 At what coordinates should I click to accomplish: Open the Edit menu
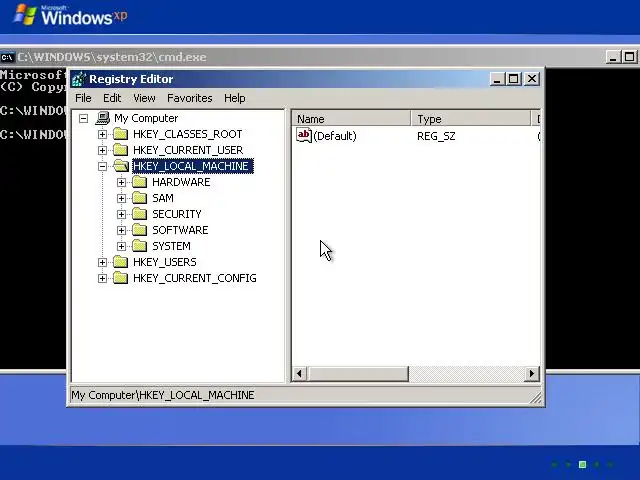point(112,98)
